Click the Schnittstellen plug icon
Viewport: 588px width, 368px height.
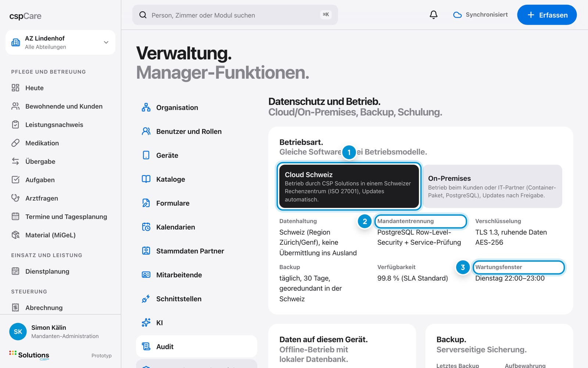[x=146, y=299]
